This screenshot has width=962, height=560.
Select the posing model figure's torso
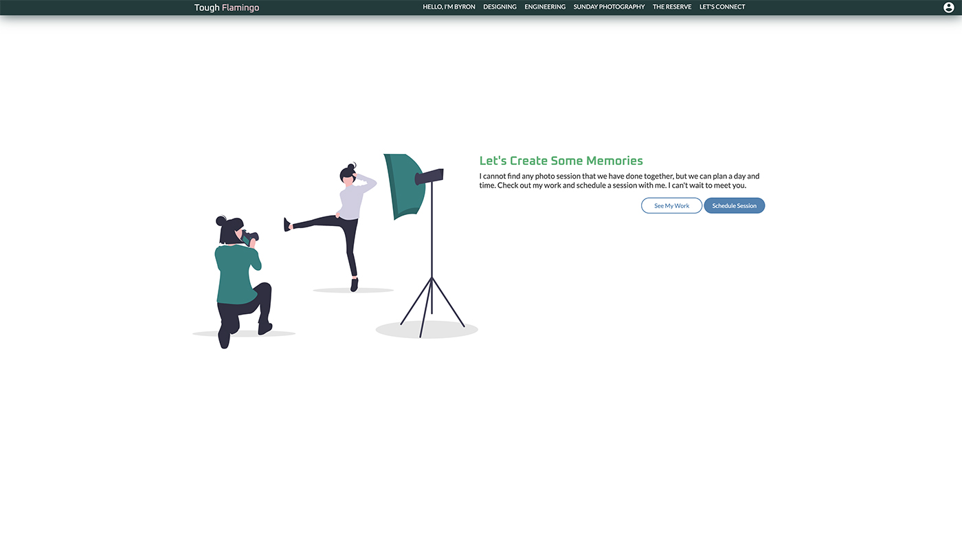click(351, 201)
